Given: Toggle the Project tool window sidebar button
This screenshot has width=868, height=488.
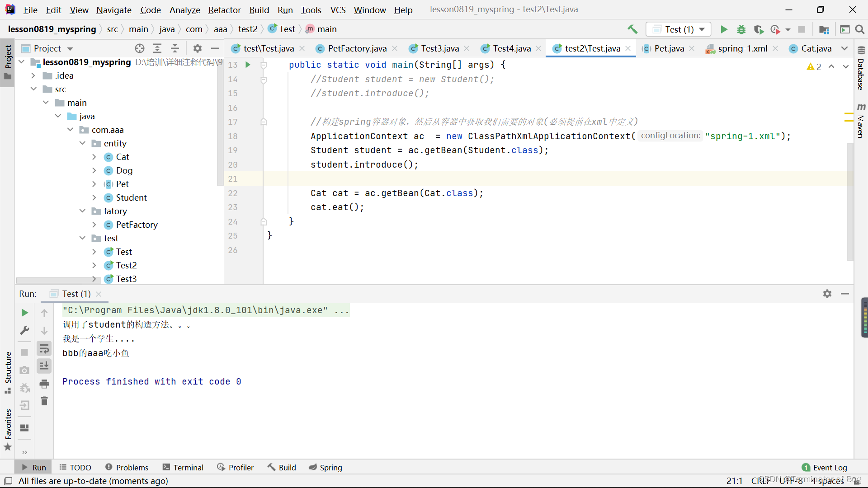Looking at the screenshot, I should pyautogui.click(x=8, y=62).
